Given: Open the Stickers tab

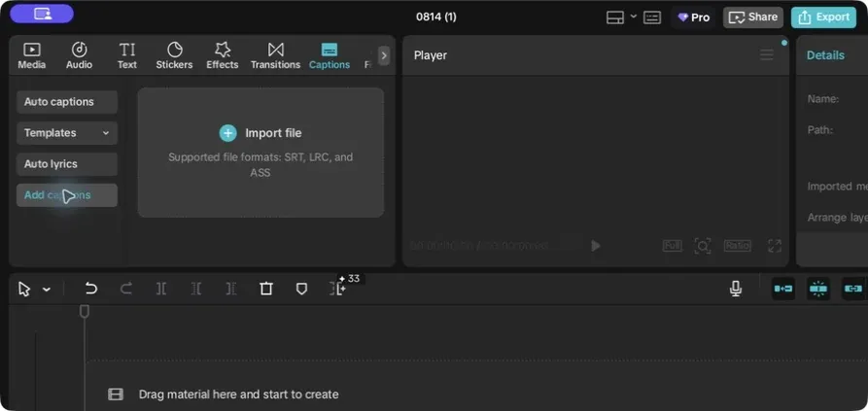Looking at the screenshot, I should (x=174, y=56).
